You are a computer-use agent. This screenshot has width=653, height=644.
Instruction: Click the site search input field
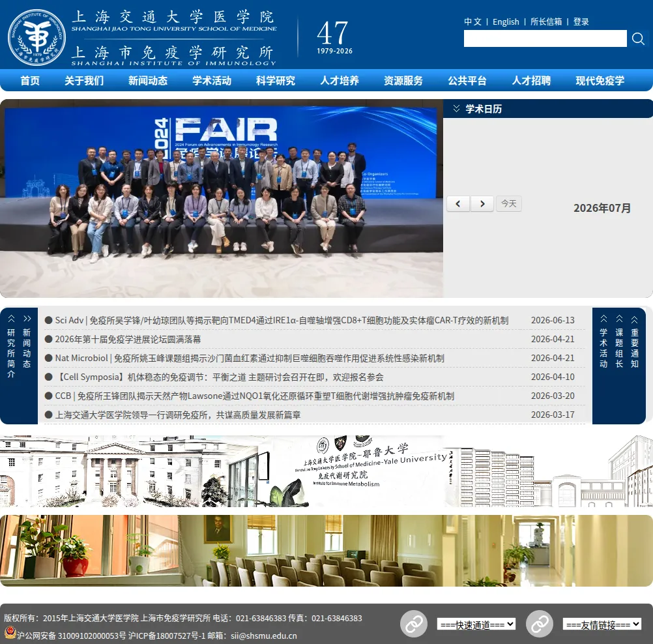545,38
